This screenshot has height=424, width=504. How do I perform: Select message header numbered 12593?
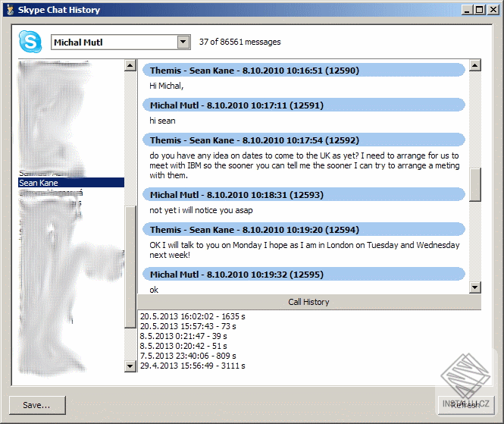[x=304, y=195]
